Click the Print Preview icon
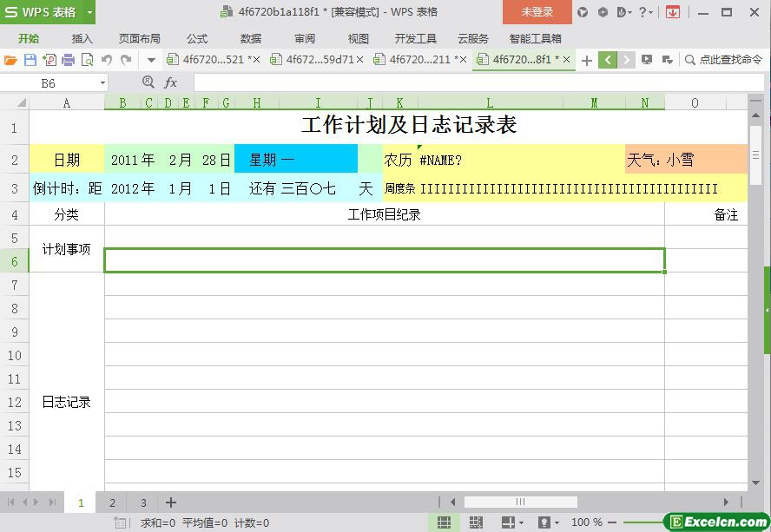771x532 pixels. pyautogui.click(x=87, y=60)
